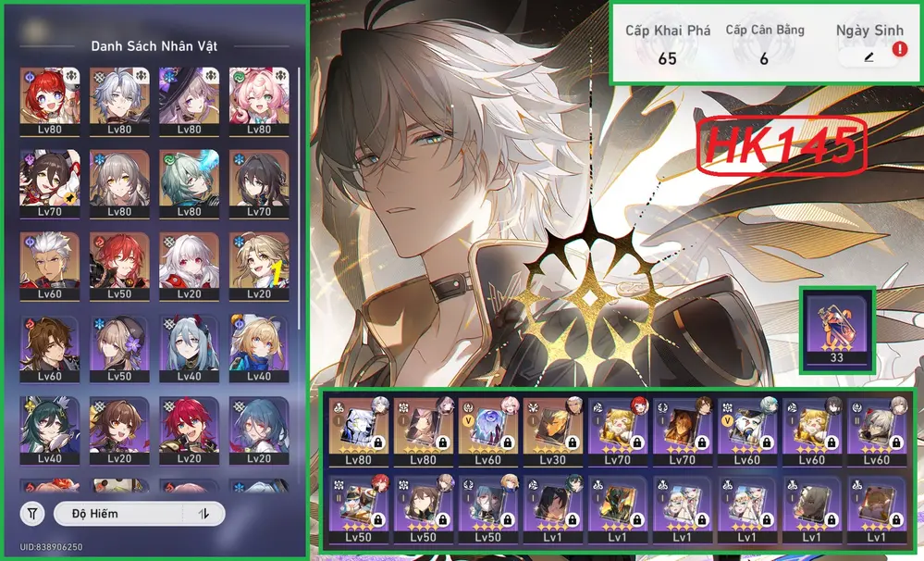Click the funnel filter icon
The height and width of the screenshot is (561, 924).
[31, 514]
